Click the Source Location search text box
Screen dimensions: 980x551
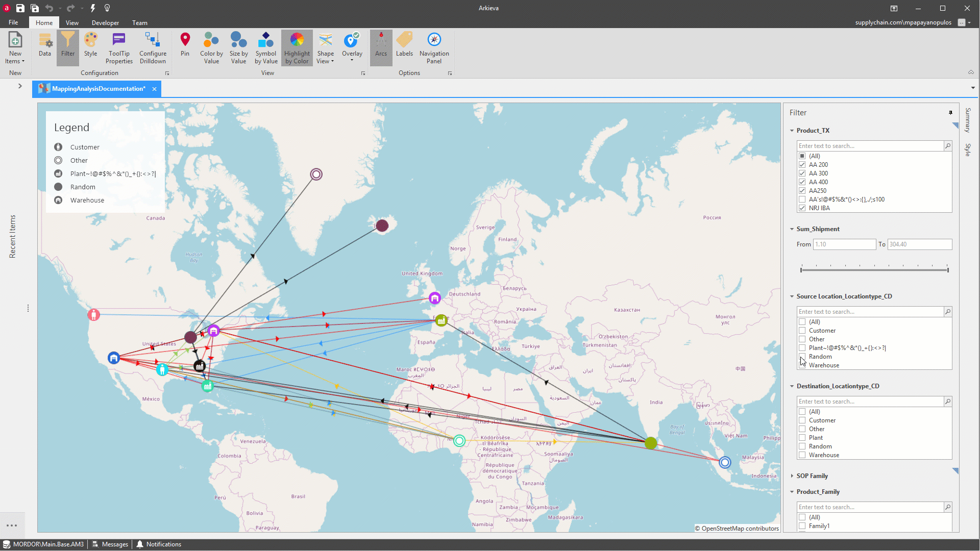tap(870, 312)
